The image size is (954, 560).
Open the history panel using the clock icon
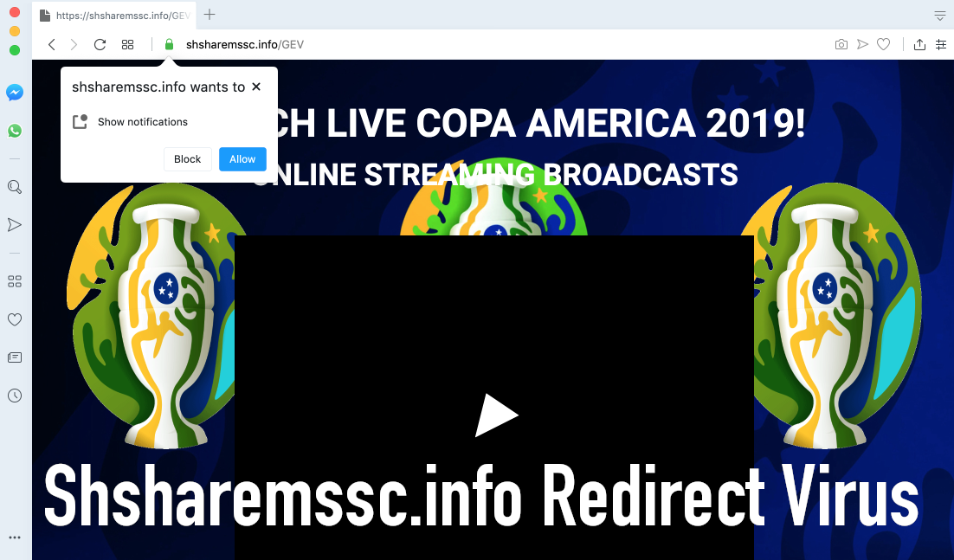[x=14, y=396]
